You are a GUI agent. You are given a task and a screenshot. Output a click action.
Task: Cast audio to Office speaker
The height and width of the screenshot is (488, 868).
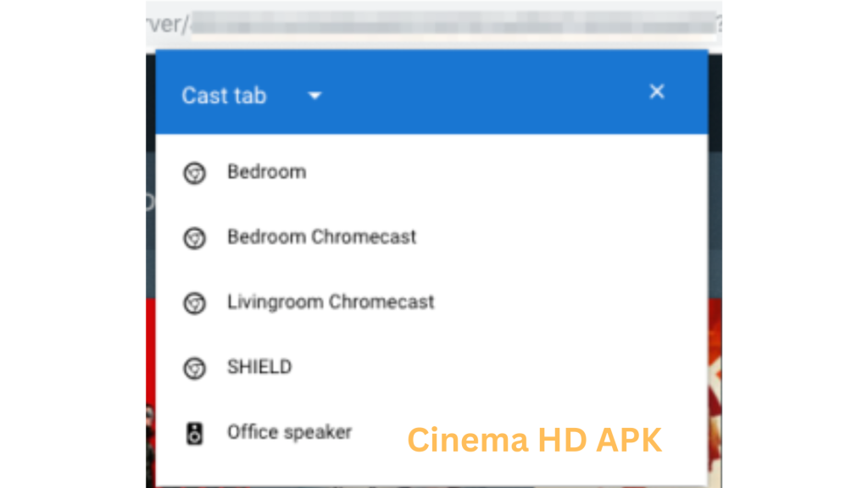click(431, 432)
